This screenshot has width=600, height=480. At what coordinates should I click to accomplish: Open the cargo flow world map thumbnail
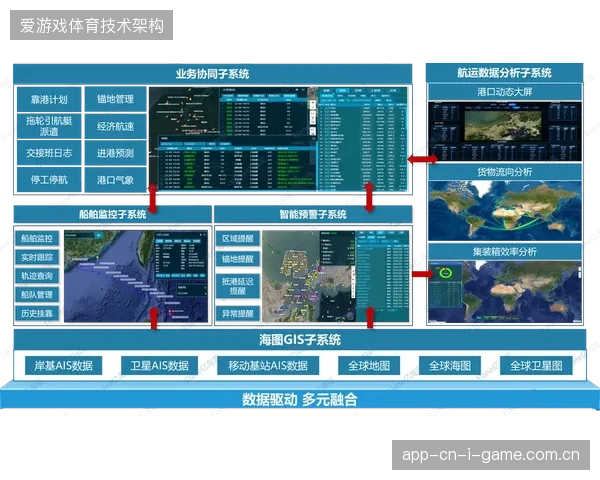tap(505, 211)
